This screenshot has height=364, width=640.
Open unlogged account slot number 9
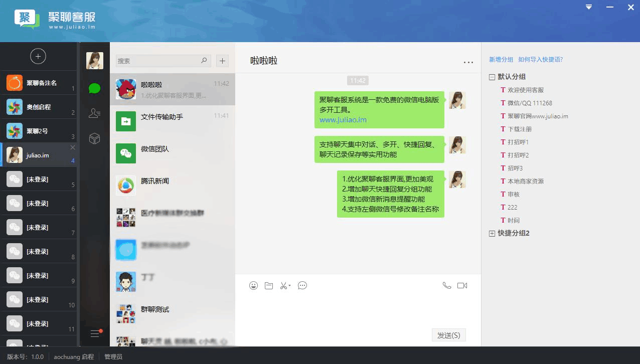point(39,275)
